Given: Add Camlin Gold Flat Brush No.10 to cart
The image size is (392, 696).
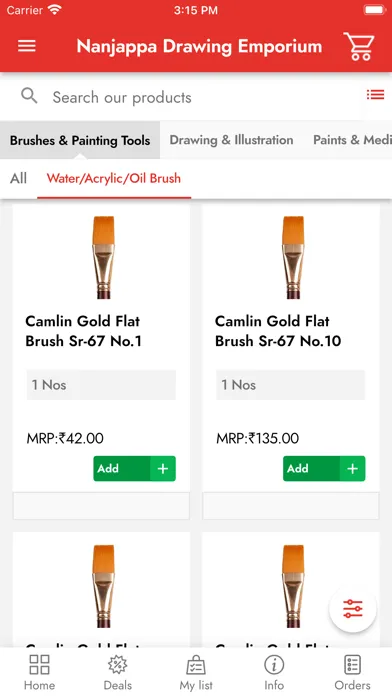Looking at the screenshot, I should tap(324, 468).
